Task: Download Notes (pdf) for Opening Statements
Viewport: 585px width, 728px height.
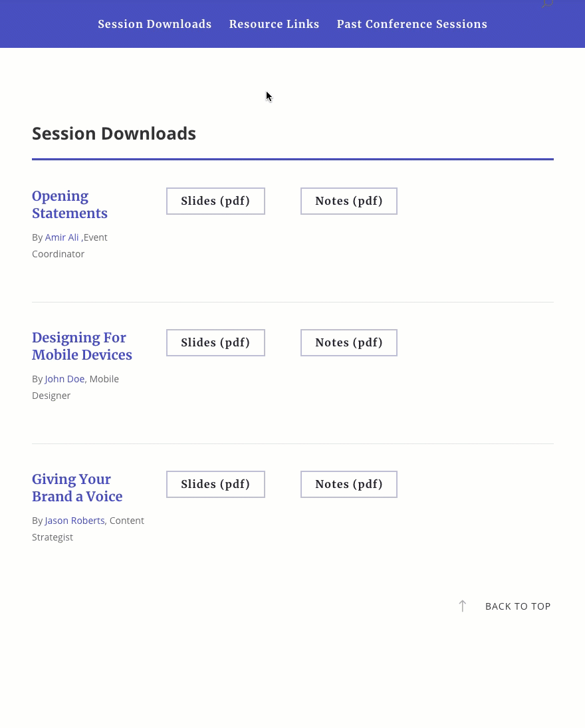Action: point(349,201)
